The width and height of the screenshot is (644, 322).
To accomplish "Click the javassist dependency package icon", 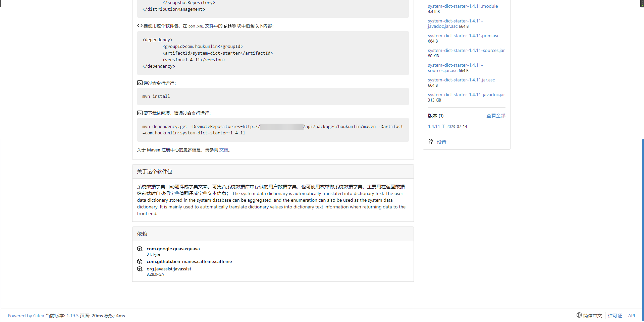I will [140, 269].
